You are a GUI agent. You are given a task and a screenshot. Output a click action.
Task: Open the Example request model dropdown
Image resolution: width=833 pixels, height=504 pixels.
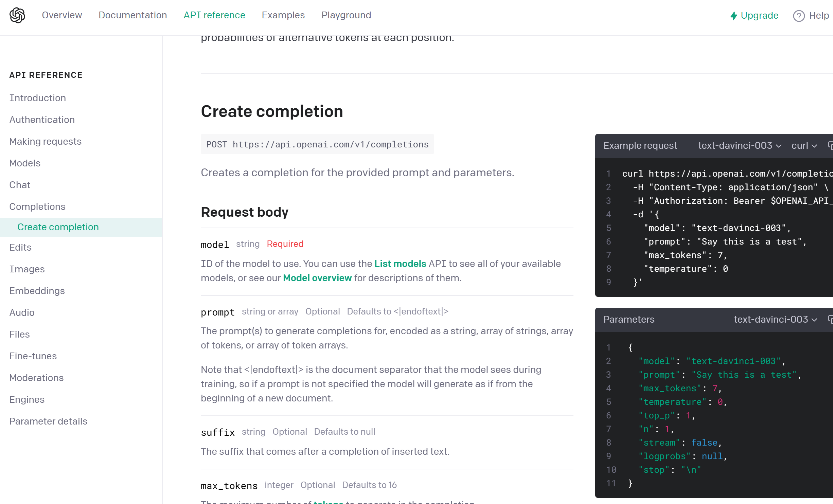click(x=740, y=146)
